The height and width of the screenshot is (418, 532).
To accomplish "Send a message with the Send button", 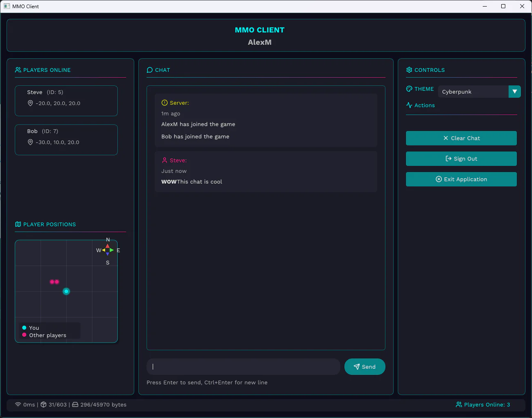I will coord(365,367).
